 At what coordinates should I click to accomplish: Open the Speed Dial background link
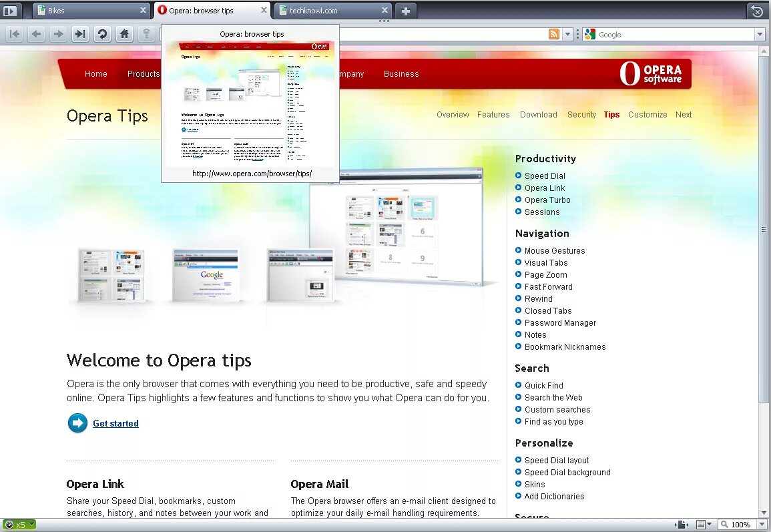(567, 473)
